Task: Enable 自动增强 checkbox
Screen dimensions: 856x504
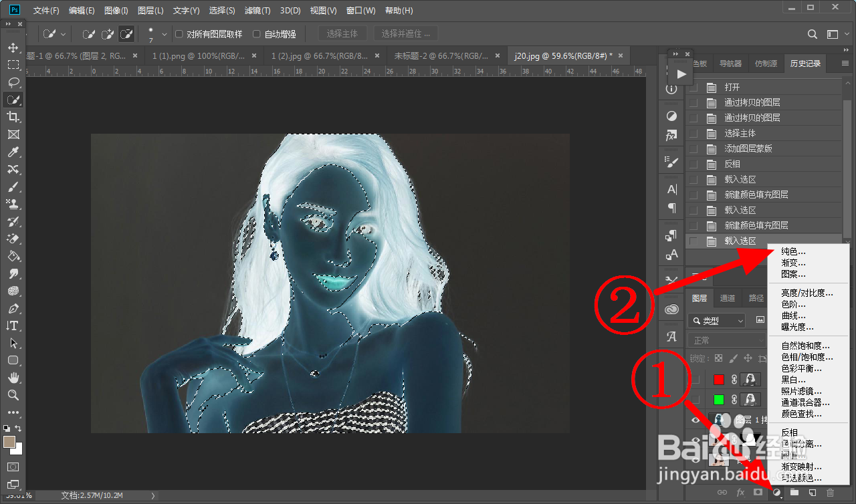Action: (257, 34)
